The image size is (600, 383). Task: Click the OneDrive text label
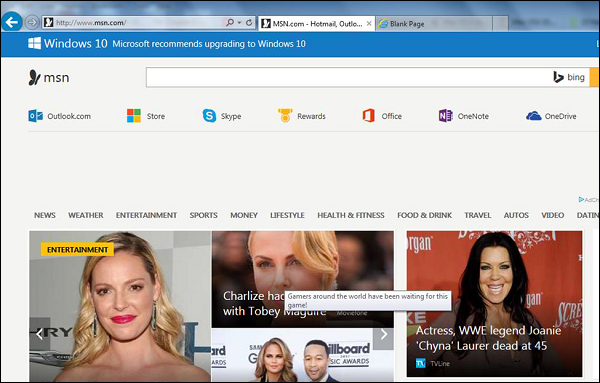561,116
